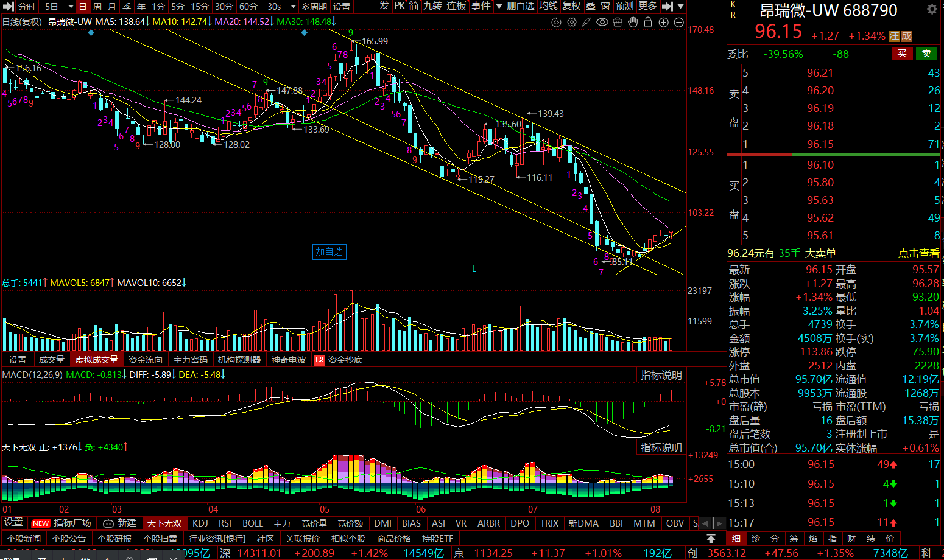Switch to the 分时 intraday view
Image resolution: width=944 pixels, height=560 pixels.
tap(27, 6)
